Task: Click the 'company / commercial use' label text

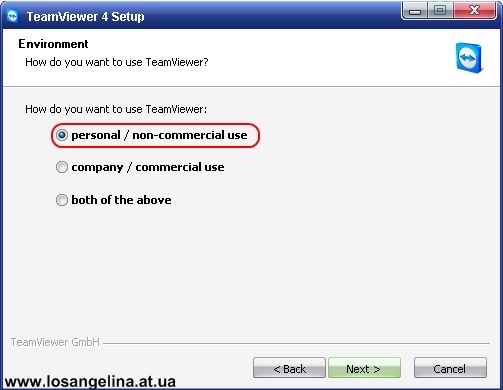Action: (148, 167)
